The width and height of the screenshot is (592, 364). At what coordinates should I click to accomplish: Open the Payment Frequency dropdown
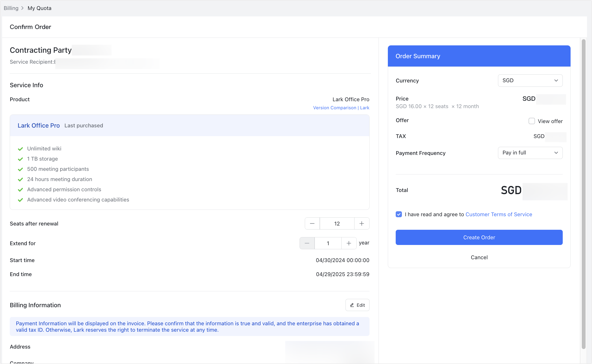[x=530, y=153]
